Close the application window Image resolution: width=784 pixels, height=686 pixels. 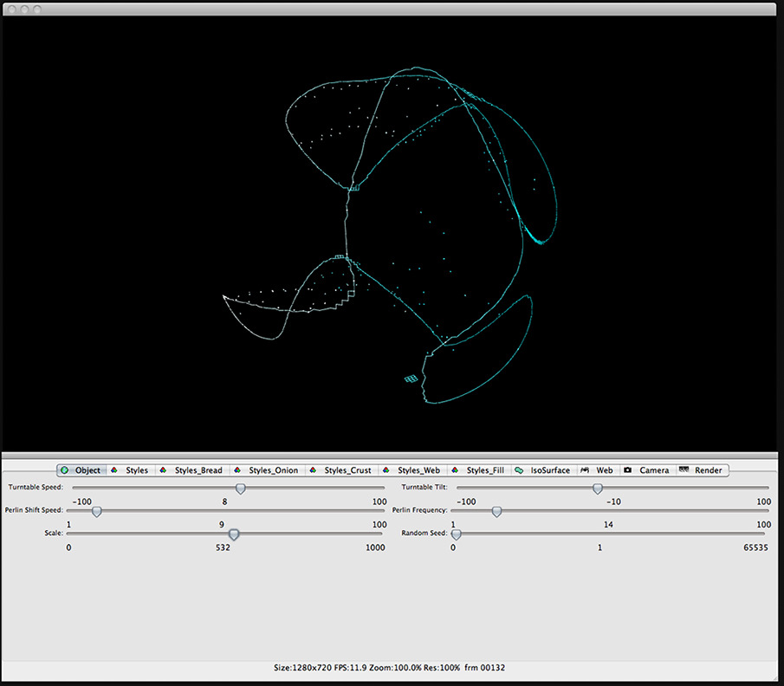click(x=10, y=8)
